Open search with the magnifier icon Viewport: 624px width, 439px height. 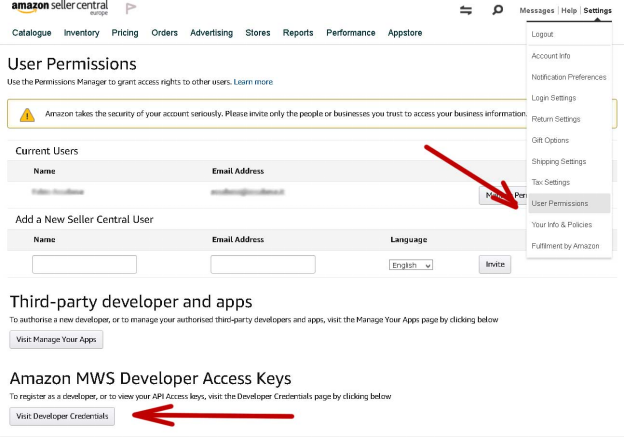[x=498, y=11]
